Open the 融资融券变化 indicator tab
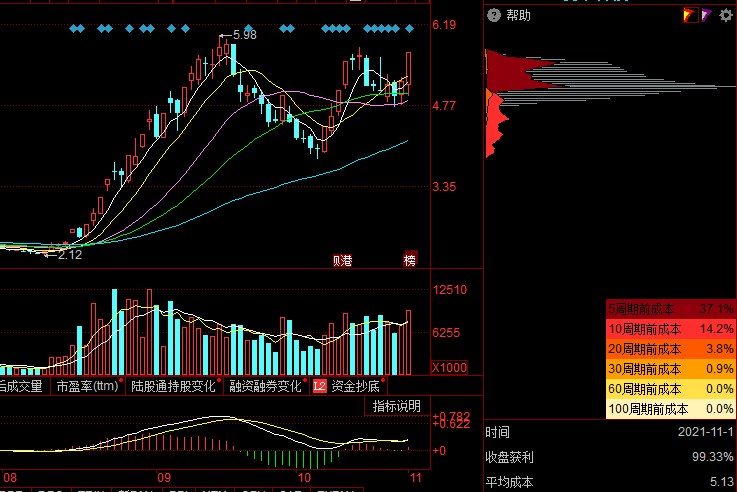The width and height of the screenshot is (737, 492). click(x=265, y=385)
